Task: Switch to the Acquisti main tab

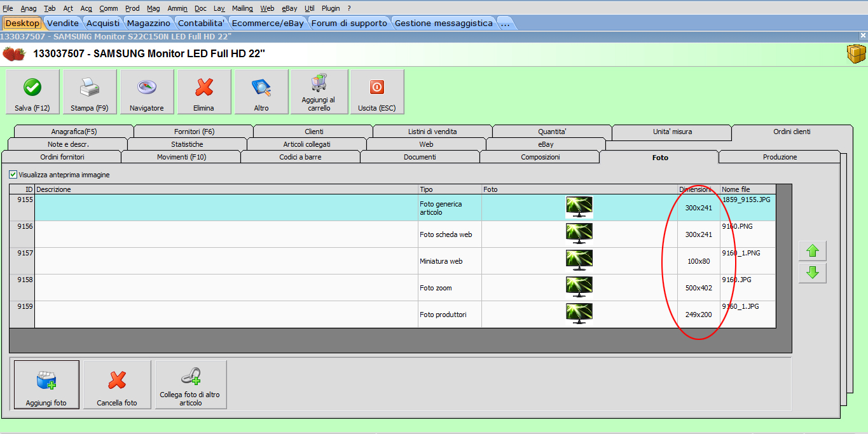Action: click(x=103, y=23)
